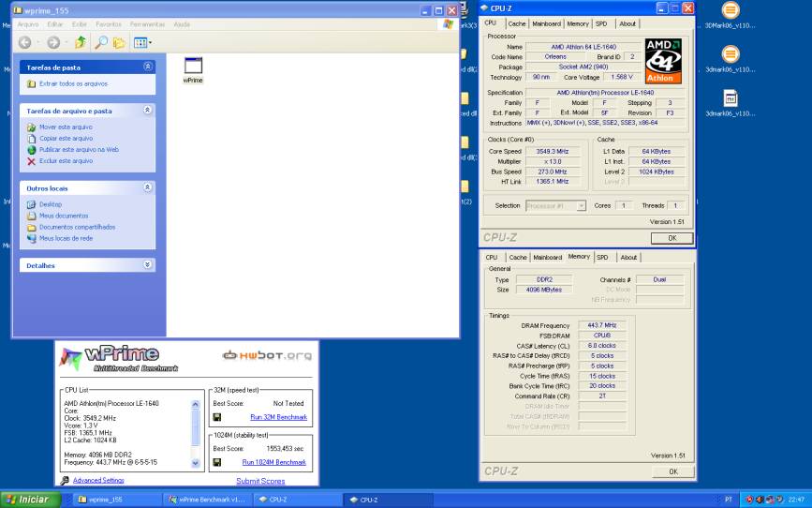Click the save disk icon beside Run 32M Benchmark
Image resolution: width=812 pixels, height=508 pixels.
[x=217, y=417]
